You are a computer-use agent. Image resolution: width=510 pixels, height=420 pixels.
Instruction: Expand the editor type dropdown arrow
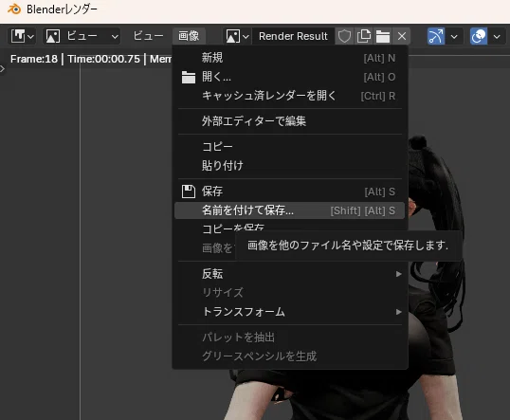pyautogui.click(x=30, y=36)
